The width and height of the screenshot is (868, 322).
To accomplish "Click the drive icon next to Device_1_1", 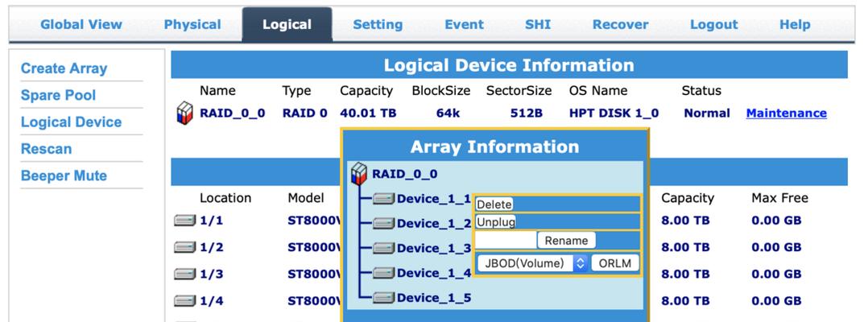I will tap(383, 199).
